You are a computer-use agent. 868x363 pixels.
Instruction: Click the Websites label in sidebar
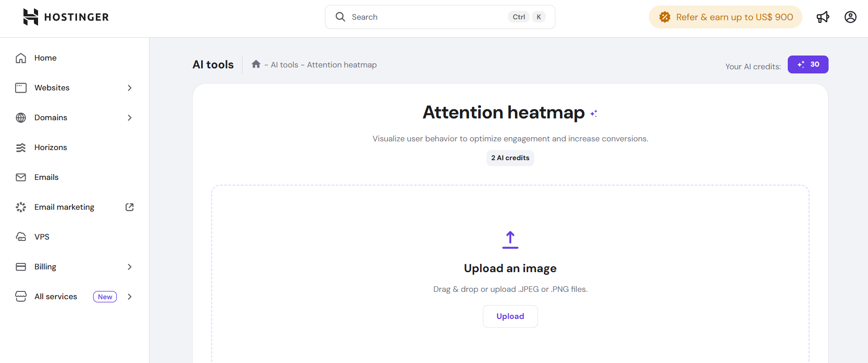click(x=52, y=88)
